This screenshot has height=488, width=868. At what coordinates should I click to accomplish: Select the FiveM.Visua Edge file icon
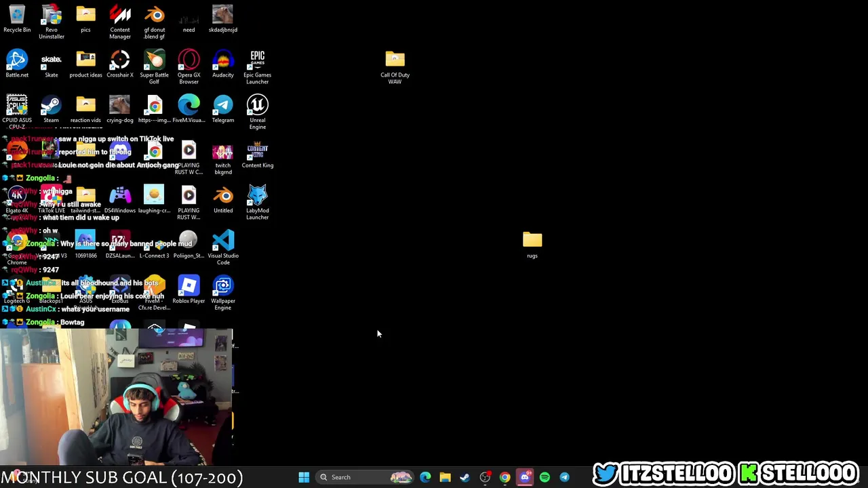coord(189,109)
